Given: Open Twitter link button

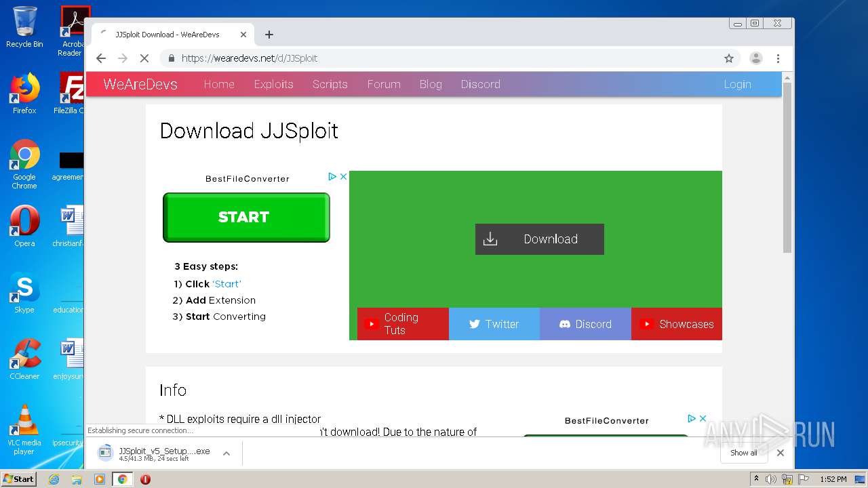Looking at the screenshot, I should [494, 324].
